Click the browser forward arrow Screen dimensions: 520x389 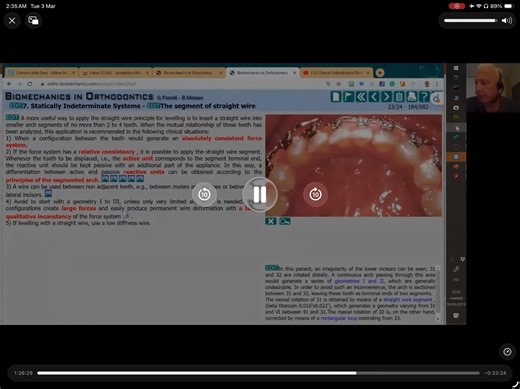(19, 84)
